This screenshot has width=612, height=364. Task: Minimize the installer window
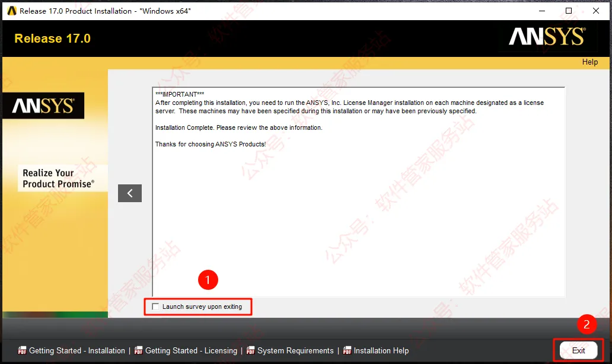point(542,11)
